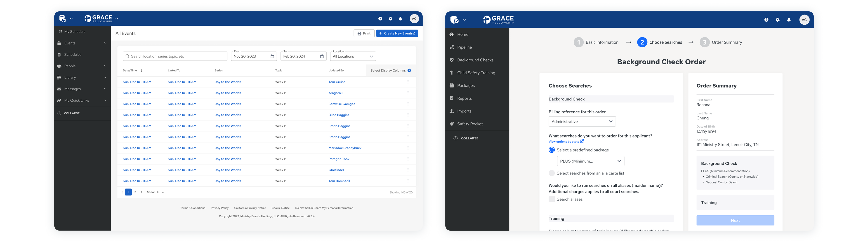The image size is (868, 242).
Task: Open Grace Fellowship organization dropdown in All Events window
Action: click(117, 19)
